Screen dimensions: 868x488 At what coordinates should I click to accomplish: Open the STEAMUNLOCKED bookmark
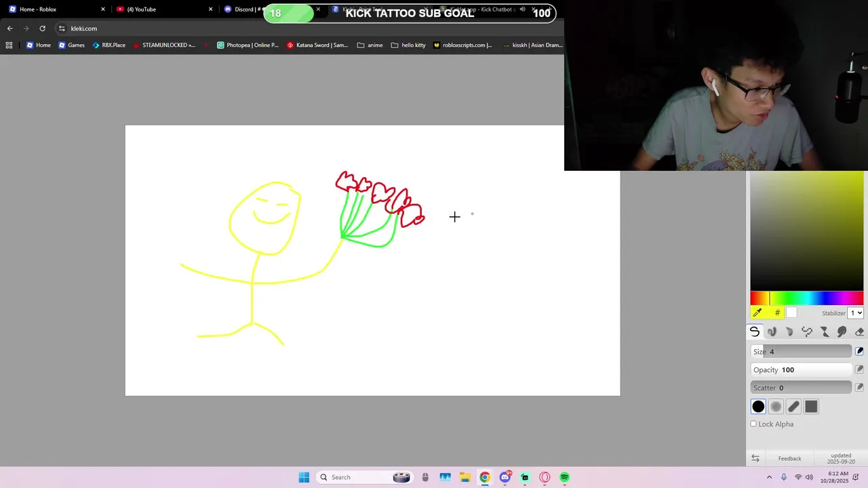pos(164,45)
